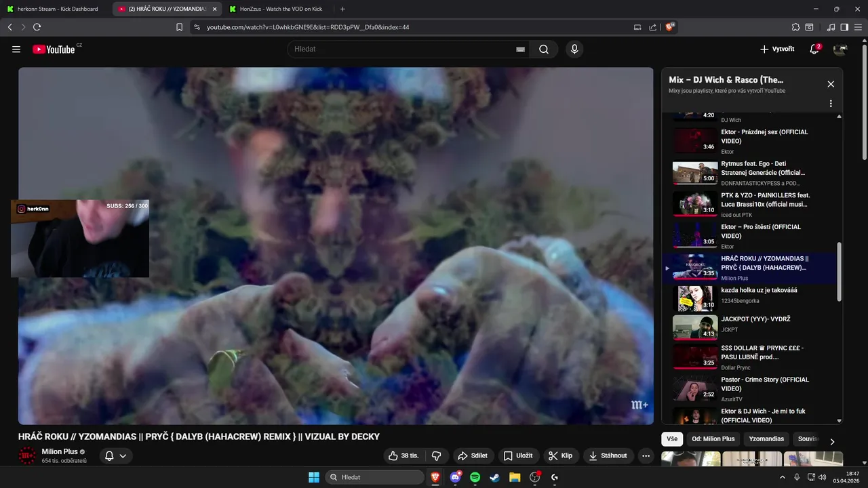The width and height of the screenshot is (868, 488).
Task: Toggle the subscription notification bell dropdown
Action: point(115,455)
